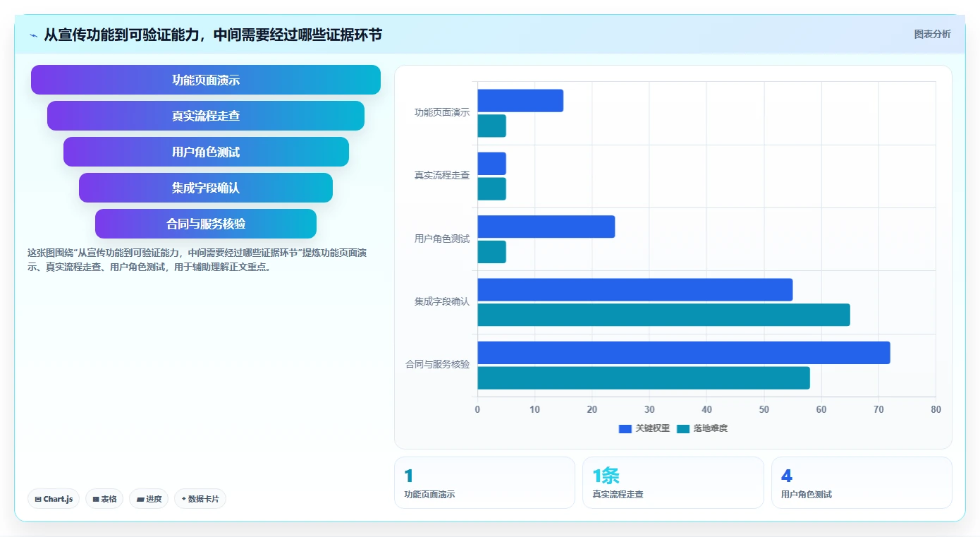The image size is (980, 537).
Task: Open the data card showing 1 功能页面演示
Action: click(x=484, y=483)
